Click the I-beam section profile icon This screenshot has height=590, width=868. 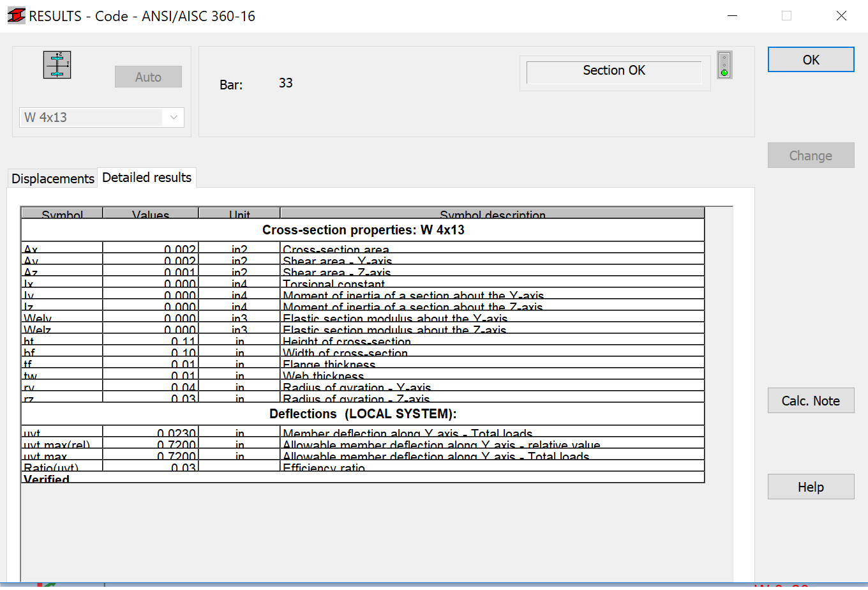(x=57, y=65)
